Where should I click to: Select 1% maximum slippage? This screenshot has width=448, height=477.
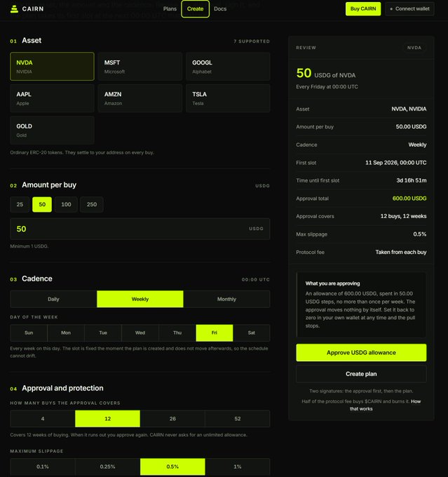click(x=238, y=466)
